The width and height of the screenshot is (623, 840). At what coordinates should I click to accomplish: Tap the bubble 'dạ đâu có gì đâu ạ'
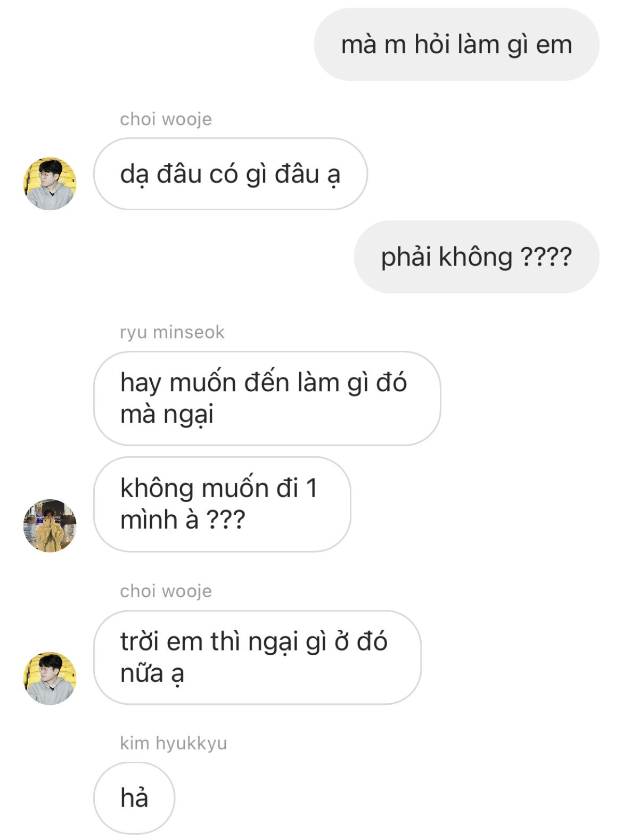pos(231,174)
